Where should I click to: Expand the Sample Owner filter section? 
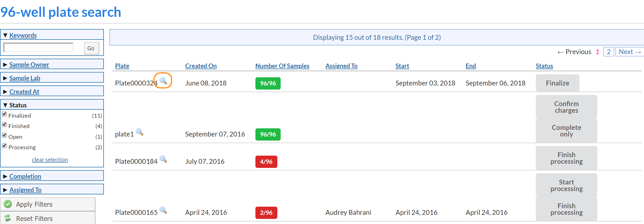tap(29, 65)
